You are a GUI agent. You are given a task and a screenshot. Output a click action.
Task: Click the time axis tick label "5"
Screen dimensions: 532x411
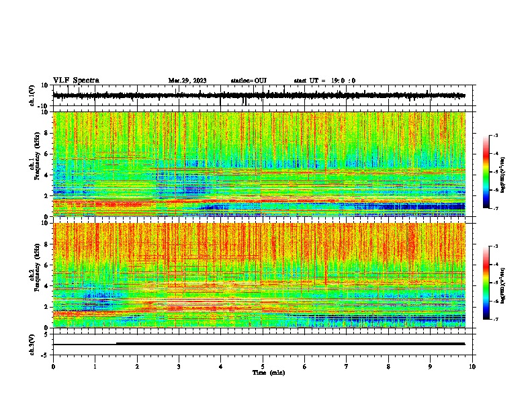pyautogui.click(x=263, y=367)
